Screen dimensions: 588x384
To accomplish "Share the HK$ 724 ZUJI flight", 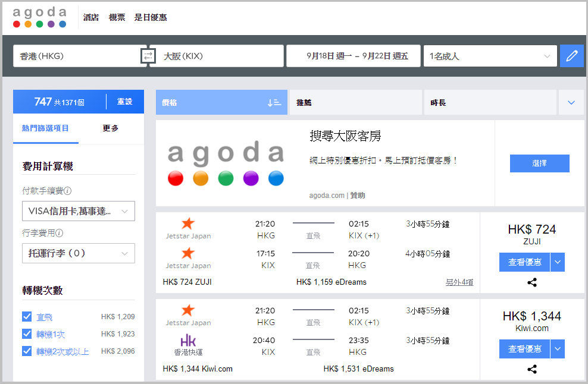I will click(531, 282).
